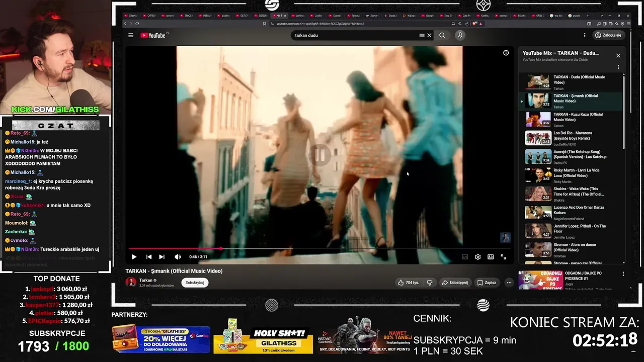Viewport: 644px width, 362px height.
Task: Switch to the 'GRILL' browser tab
Action: [x=539, y=16]
